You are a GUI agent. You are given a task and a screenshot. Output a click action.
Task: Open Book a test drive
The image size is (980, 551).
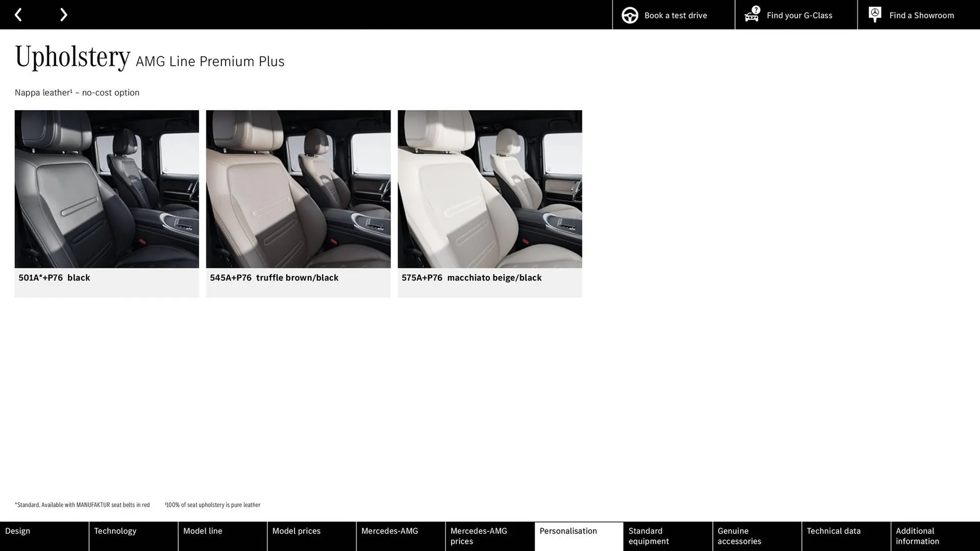click(x=674, y=15)
